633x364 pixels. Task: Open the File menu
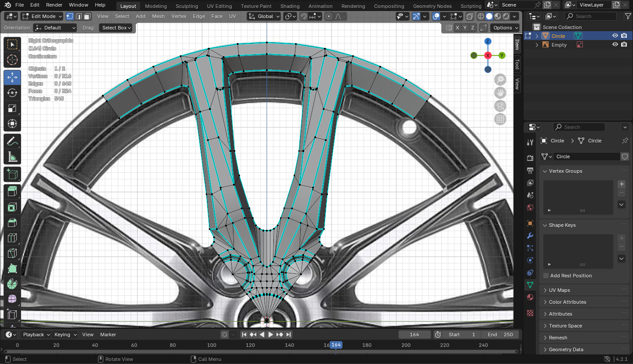click(x=19, y=5)
